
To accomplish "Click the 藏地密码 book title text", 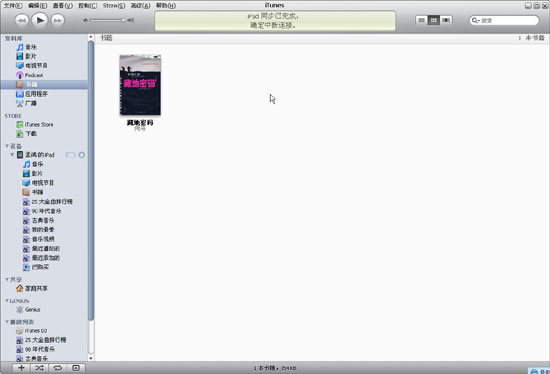I will 140,122.
